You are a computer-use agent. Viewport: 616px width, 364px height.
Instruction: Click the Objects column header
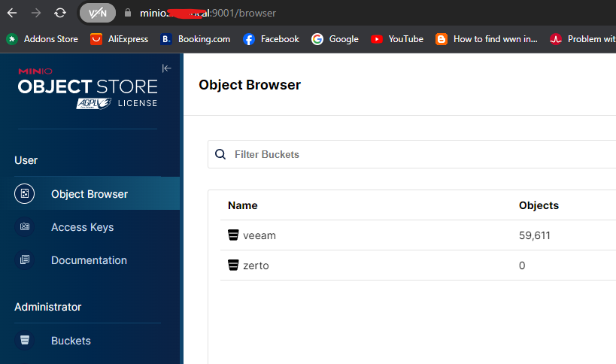pos(539,205)
